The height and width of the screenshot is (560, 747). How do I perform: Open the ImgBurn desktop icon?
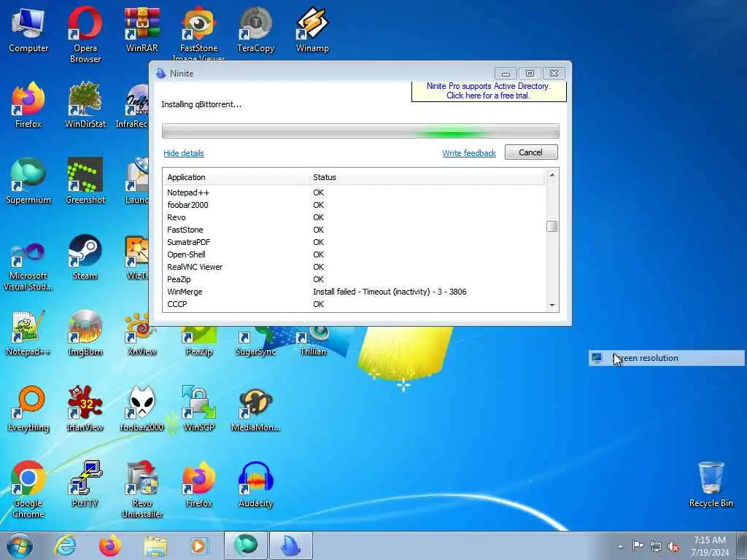[85, 332]
